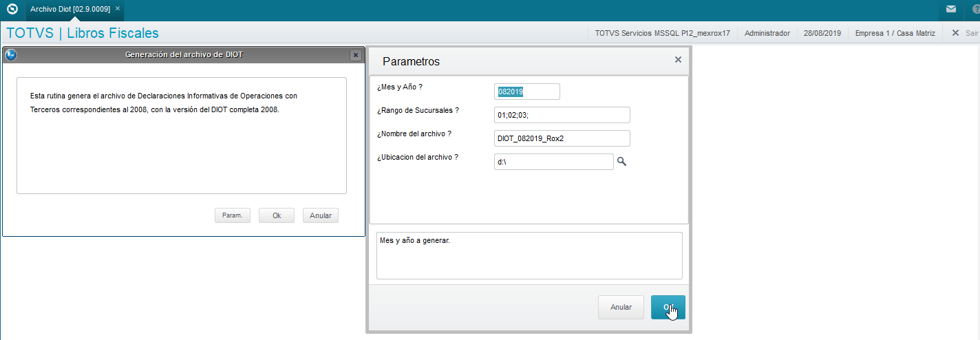Click the ¿Ubicacion del archivo ? label
Image resolution: width=980 pixels, height=340 pixels.
418,157
